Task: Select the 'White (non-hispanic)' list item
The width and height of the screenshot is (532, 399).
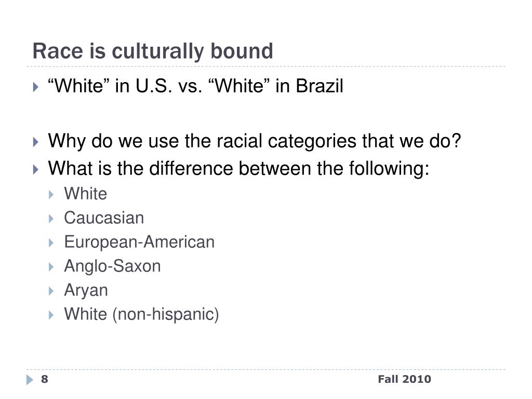Action: coord(141,314)
